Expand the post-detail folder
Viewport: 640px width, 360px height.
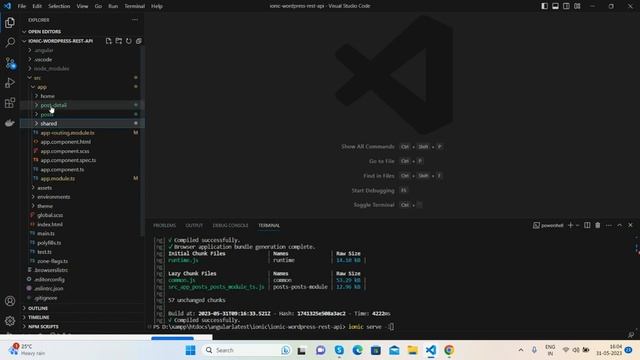(82, 105)
